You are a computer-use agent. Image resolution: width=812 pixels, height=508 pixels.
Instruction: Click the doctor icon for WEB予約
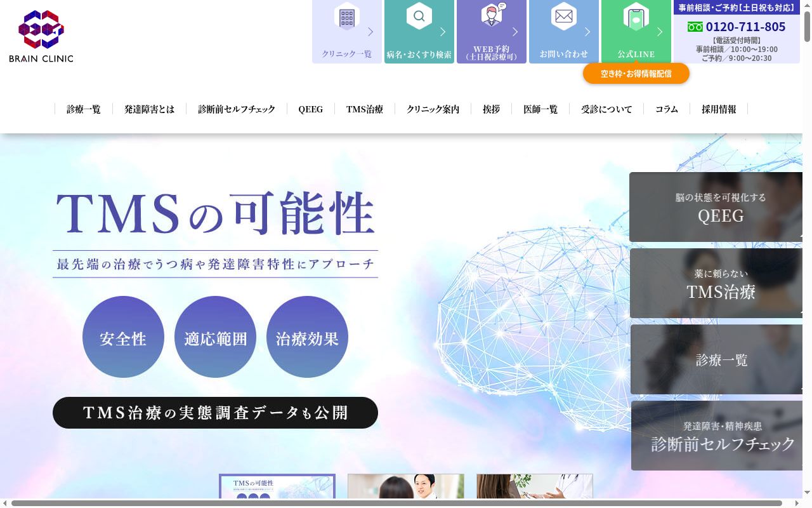click(x=492, y=15)
